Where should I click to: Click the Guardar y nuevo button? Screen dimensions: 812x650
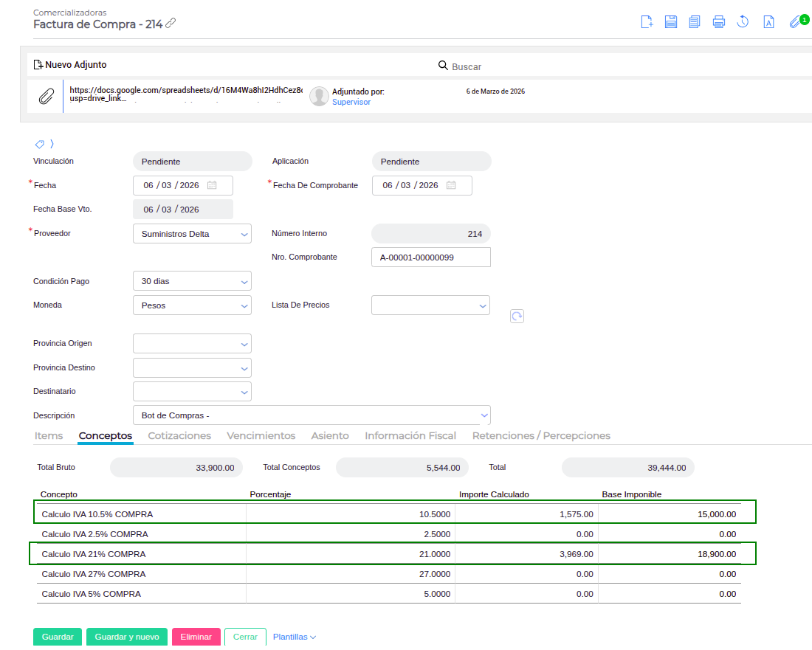(x=127, y=637)
